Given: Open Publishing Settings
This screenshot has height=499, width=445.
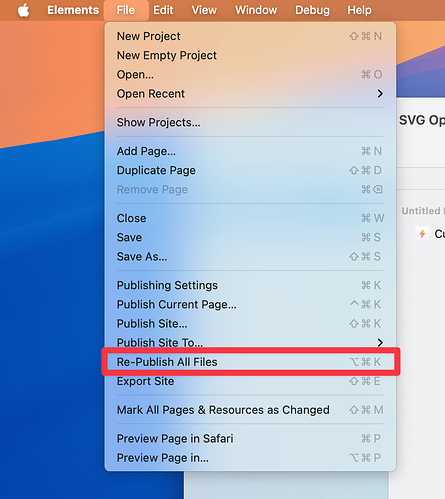Looking at the screenshot, I should [250, 285].
